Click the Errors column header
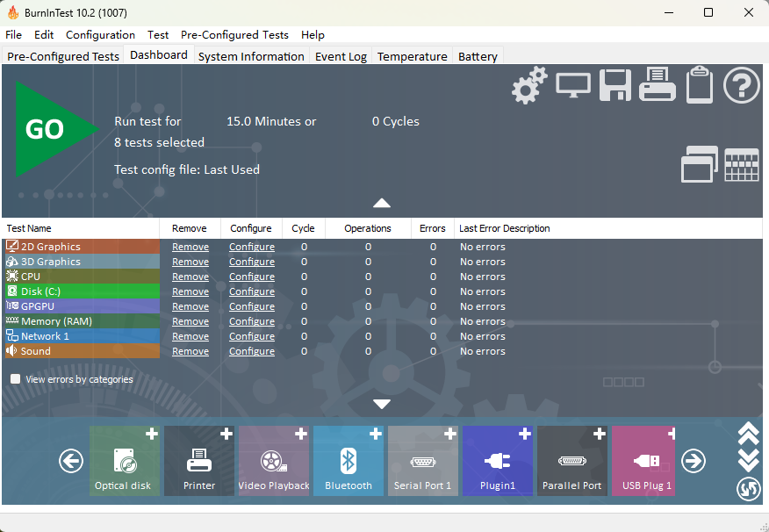 433,228
